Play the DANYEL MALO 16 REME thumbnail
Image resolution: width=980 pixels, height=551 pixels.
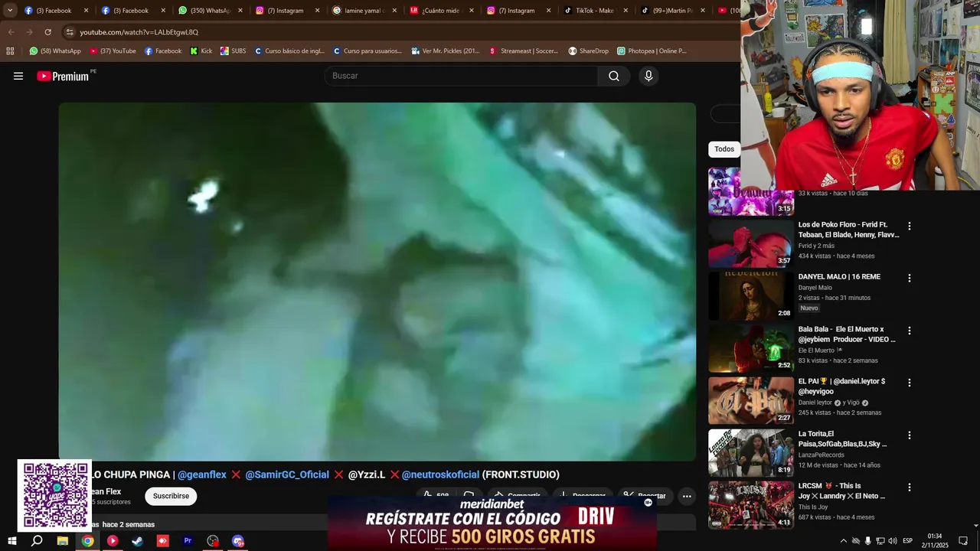(x=751, y=296)
